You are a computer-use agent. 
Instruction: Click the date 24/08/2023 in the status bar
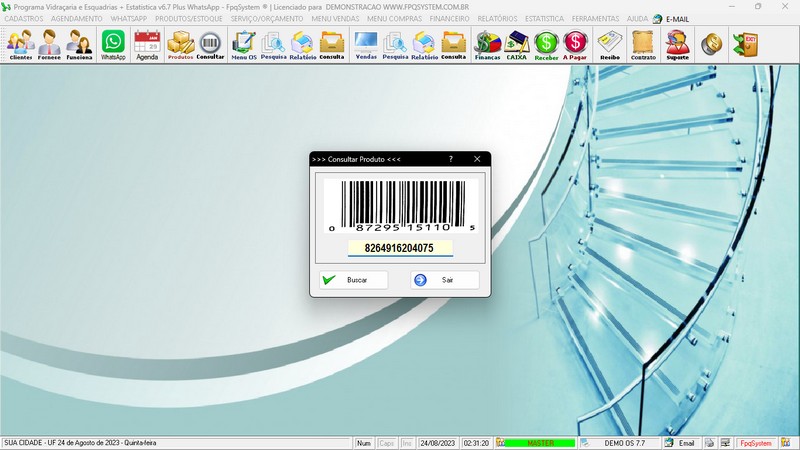point(437,443)
